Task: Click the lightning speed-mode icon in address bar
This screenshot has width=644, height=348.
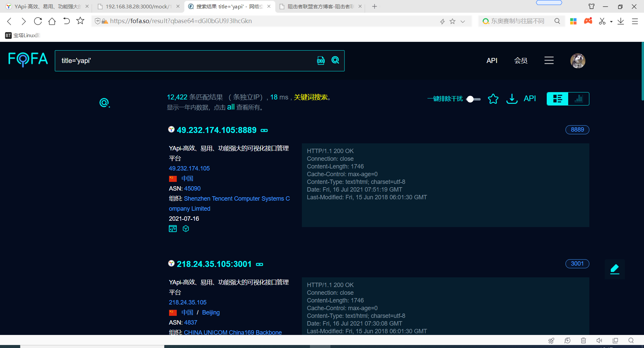Action: [442, 21]
